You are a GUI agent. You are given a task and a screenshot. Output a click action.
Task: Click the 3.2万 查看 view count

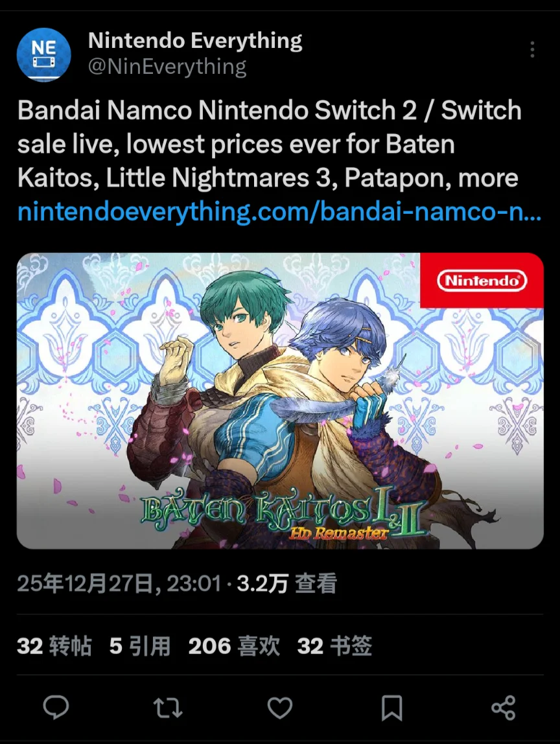(286, 583)
